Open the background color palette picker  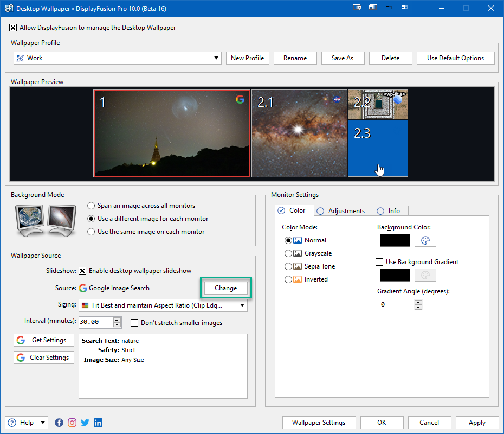click(x=425, y=240)
